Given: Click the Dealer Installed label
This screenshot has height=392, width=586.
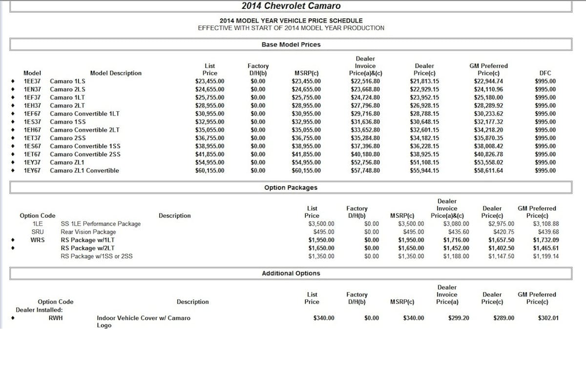Looking at the screenshot, I should [x=39, y=310].
